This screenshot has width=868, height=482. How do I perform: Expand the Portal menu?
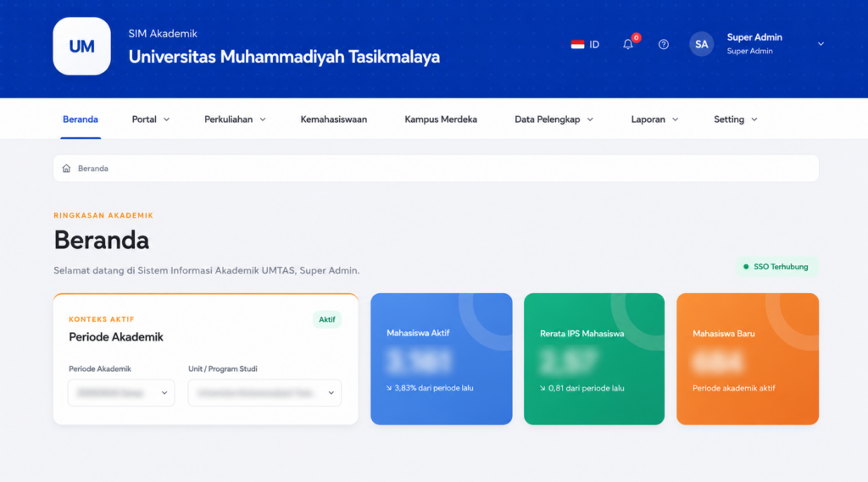coord(151,119)
